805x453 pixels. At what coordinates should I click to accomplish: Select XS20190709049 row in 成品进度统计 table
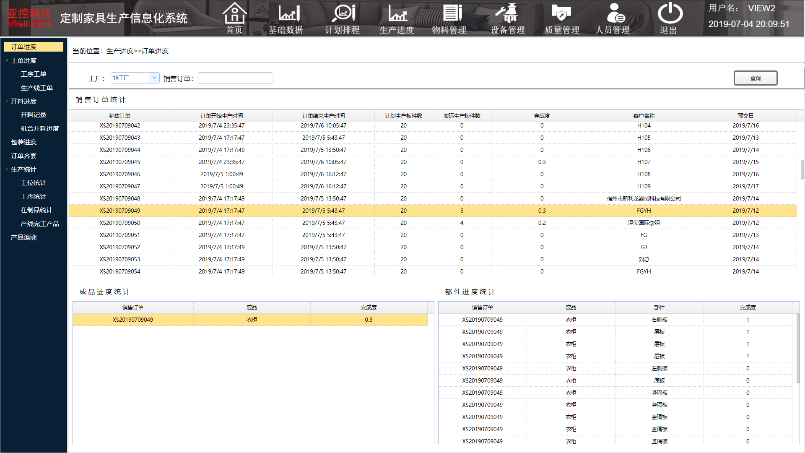[250, 319]
